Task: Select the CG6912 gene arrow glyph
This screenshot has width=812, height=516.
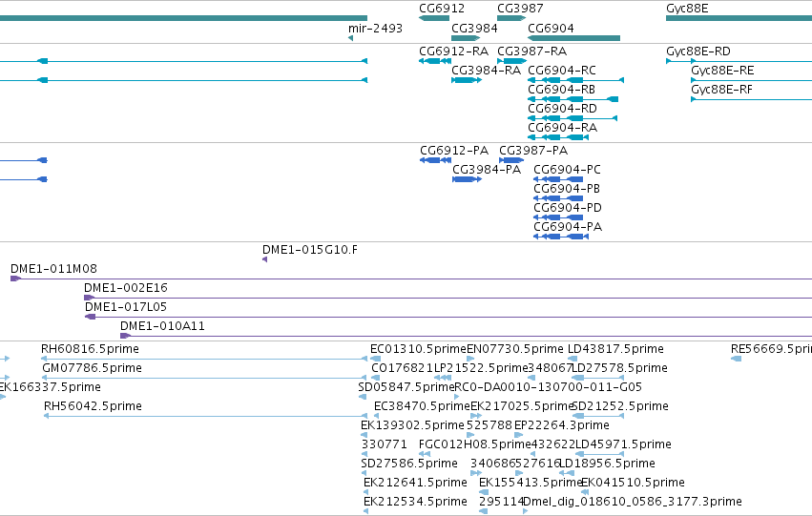Action: pos(434,18)
